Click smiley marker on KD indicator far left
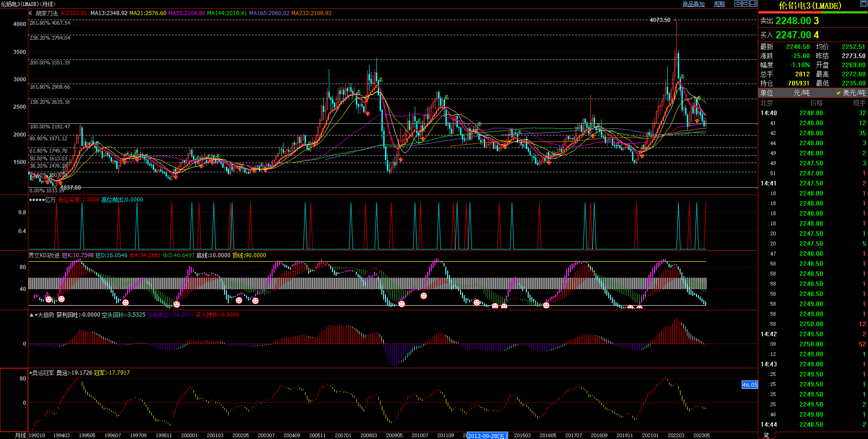 [48, 299]
